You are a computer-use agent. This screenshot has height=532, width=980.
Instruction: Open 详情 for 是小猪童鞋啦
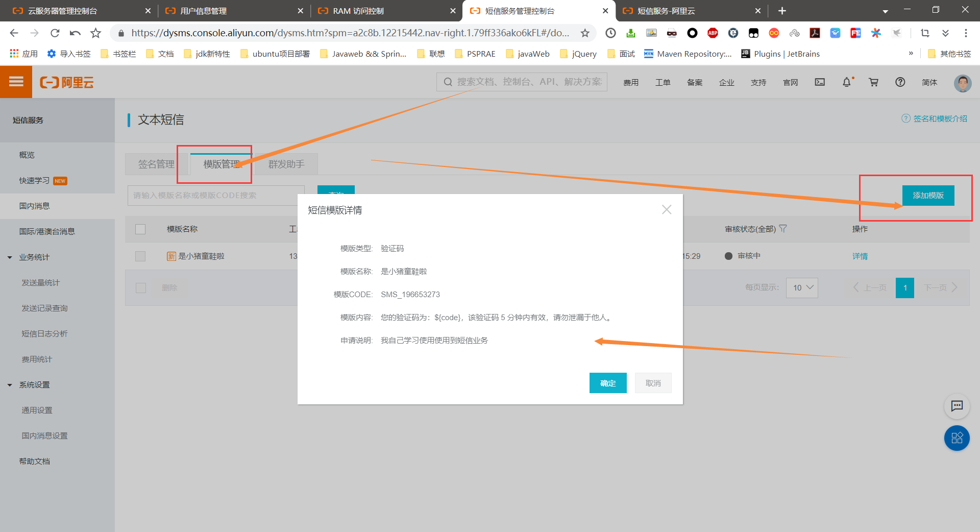tap(860, 256)
